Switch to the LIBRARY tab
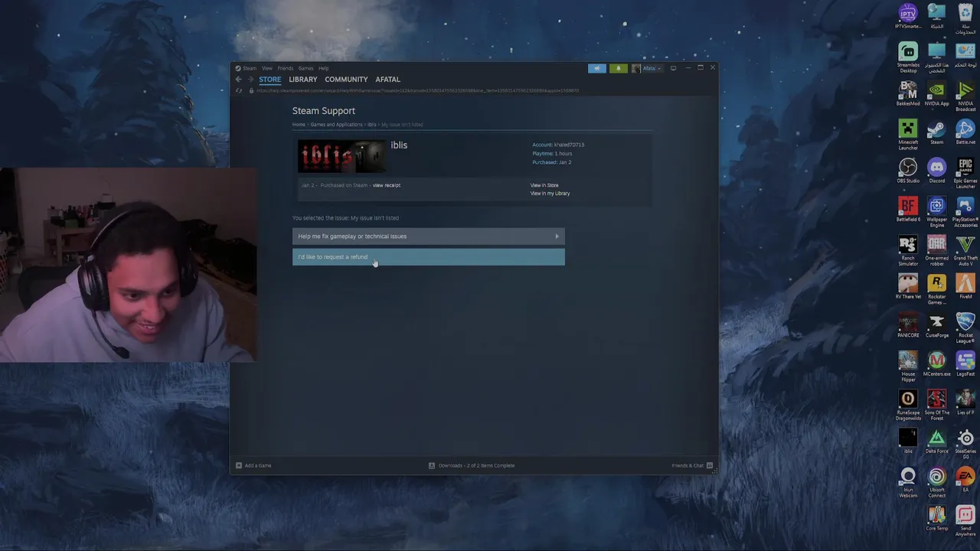This screenshot has height=551, width=980. tap(303, 80)
